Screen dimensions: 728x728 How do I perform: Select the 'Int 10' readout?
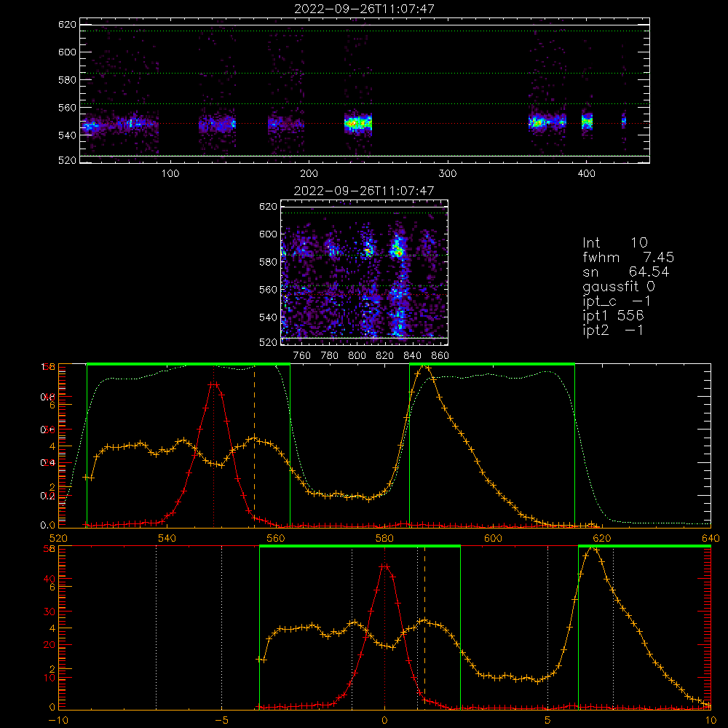[615, 243]
